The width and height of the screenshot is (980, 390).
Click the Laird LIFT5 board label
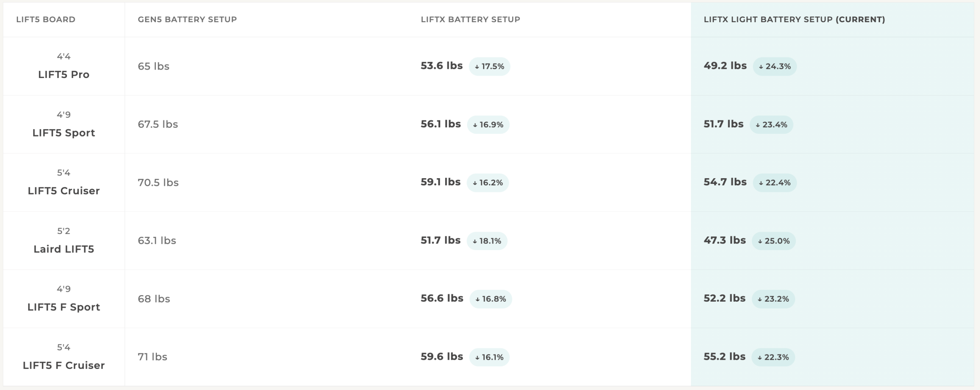64,249
